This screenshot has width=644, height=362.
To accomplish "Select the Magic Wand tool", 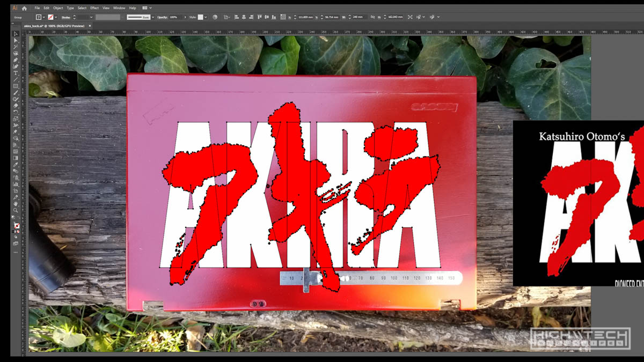I will coord(16,47).
